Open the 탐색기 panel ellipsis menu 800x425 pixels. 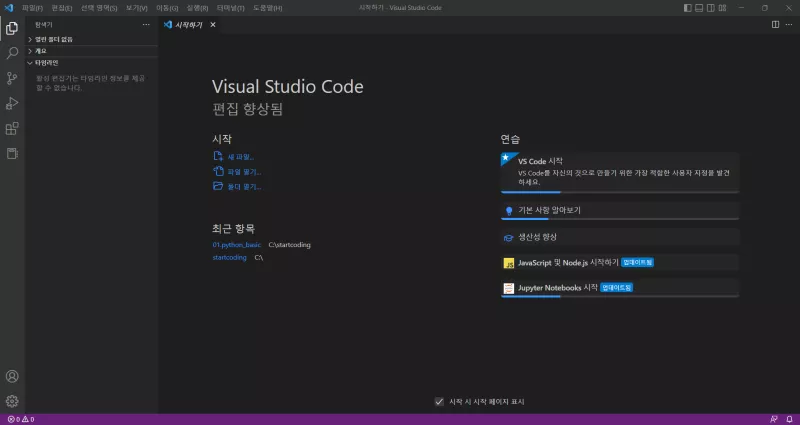[x=146, y=24]
